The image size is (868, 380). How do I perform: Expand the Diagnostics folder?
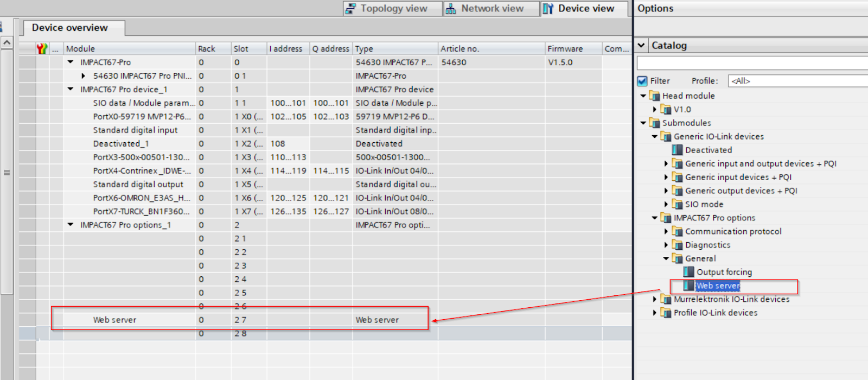pos(666,245)
